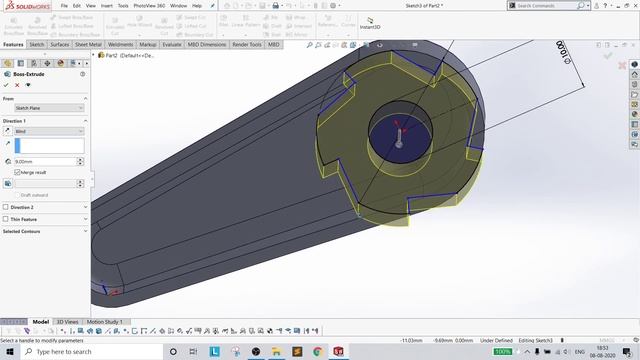Collapse the From section chevron
This screenshot has height=360, width=640.
[85, 98]
